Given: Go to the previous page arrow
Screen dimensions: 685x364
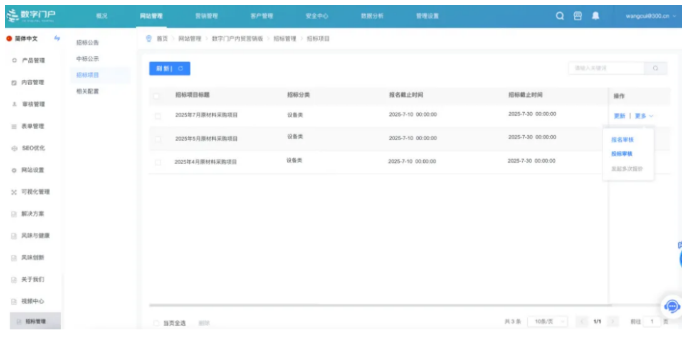Looking at the screenshot, I should pyautogui.click(x=581, y=321).
